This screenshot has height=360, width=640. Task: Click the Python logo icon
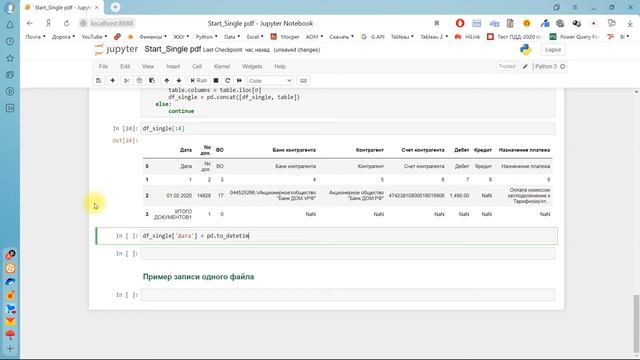coord(526,50)
